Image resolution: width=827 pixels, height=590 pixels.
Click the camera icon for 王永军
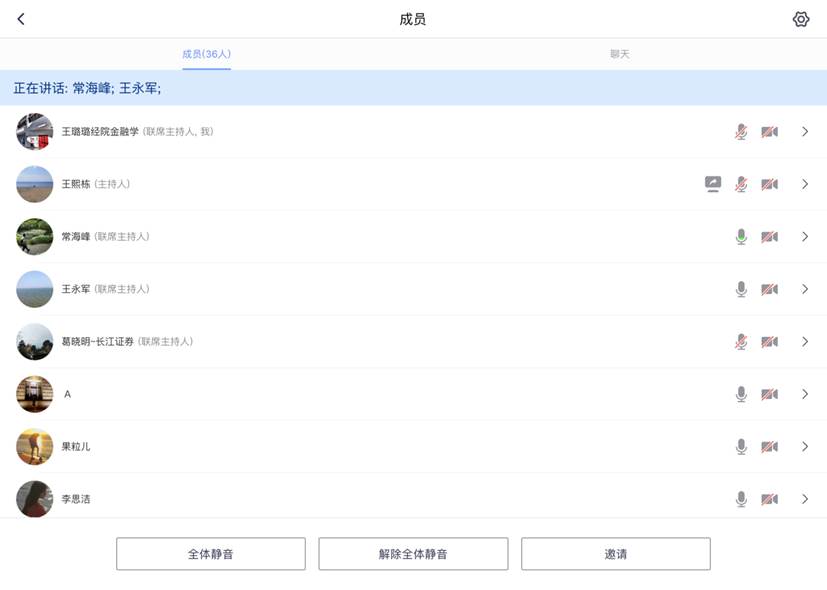(769, 289)
